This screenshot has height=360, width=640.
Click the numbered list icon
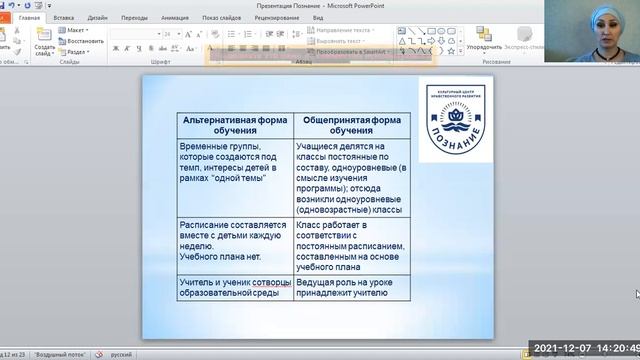pyautogui.click(x=249, y=34)
